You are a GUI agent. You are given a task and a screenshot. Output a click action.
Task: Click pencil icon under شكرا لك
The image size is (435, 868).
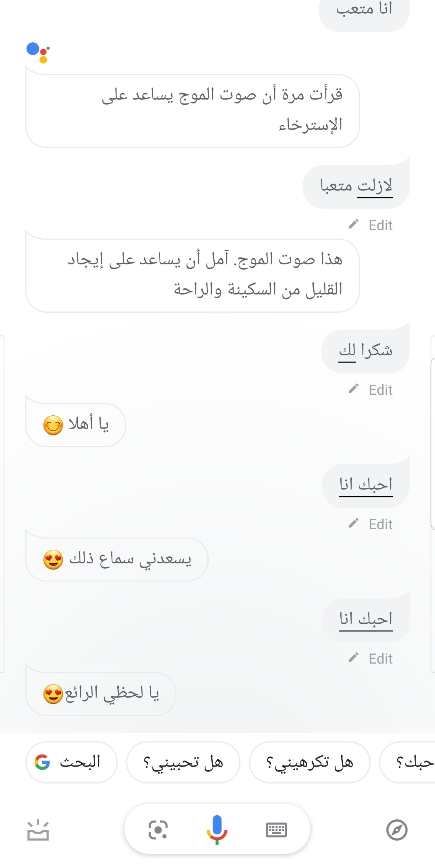[x=354, y=389]
